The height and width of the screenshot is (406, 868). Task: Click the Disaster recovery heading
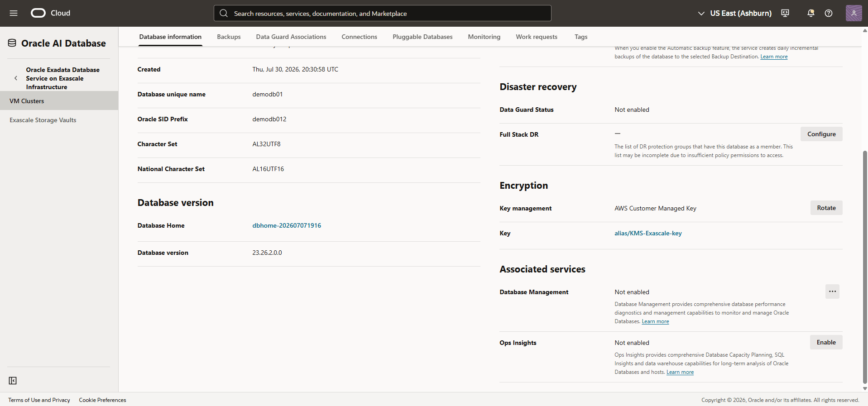click(538, 87)
